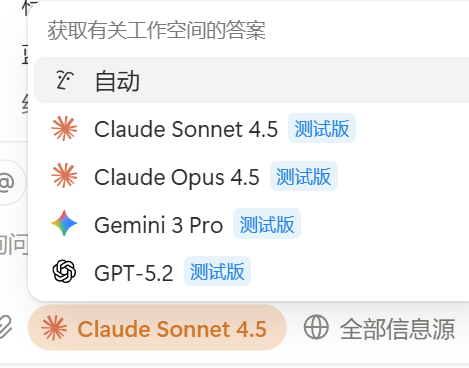Select Gemini 3 Pro model
This screenshot has height=368, width=469.
(251, 224)
